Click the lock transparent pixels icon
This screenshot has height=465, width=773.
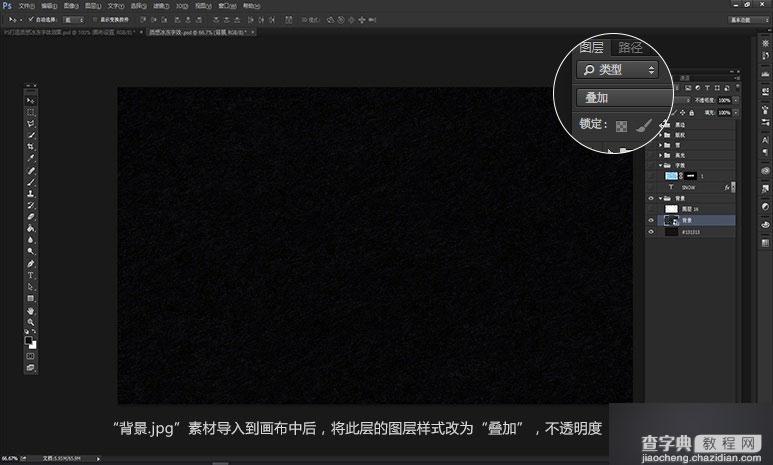tap(621, 127)
